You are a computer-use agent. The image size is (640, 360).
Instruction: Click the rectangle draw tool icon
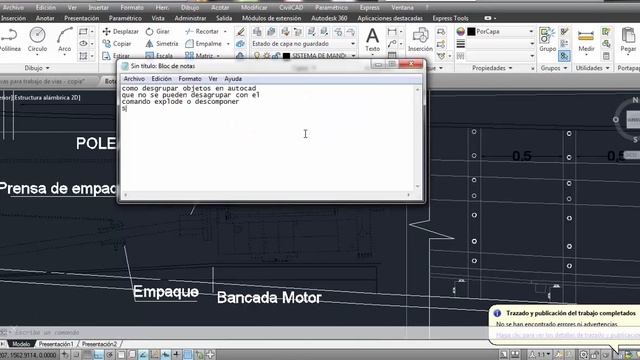tap(83, 31)
